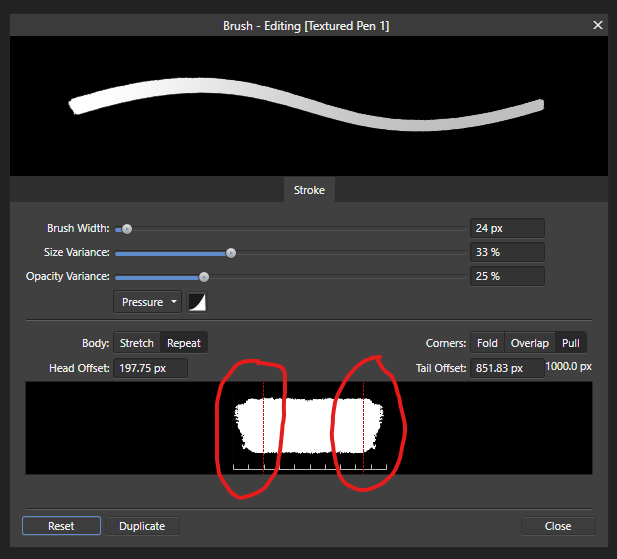
Task: Choose Pull corners option
Action: coord(571,343)
